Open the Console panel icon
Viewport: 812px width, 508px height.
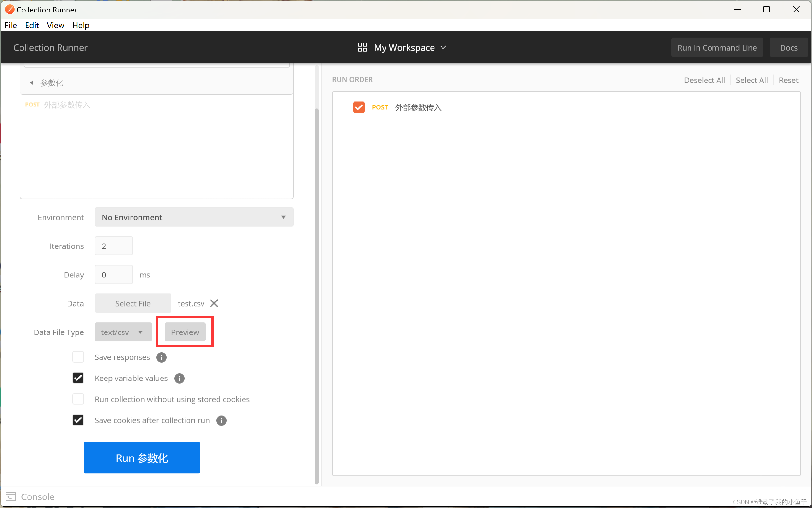click(x=11, y=496)
